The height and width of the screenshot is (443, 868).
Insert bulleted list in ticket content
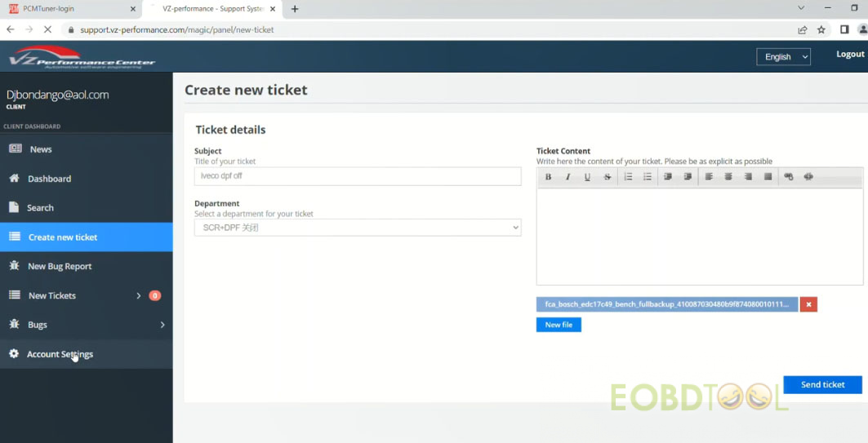[x=648, y=177]
